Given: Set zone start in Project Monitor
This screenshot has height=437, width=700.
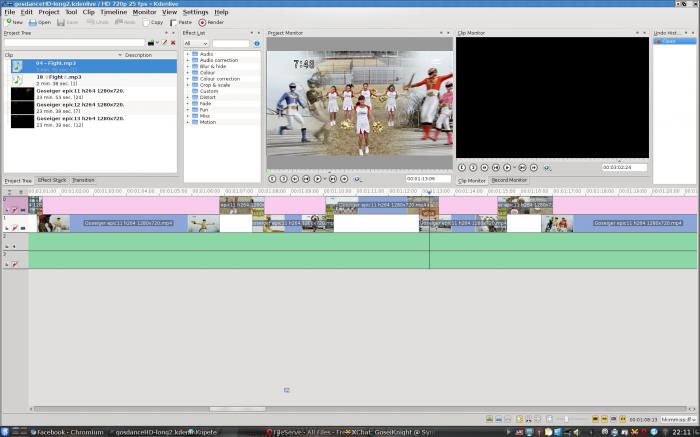Looking at the screenshot, I should (x=272, y=179).
